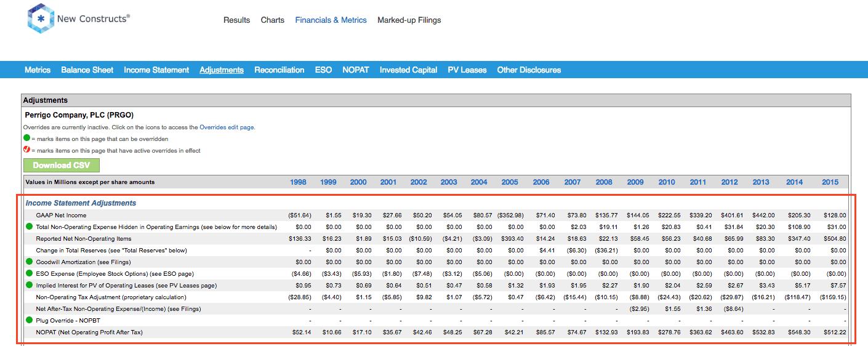Click the 2007 year column header
Image resolution: width=868 pixels, height=346 pixels.
coord(573,182)
